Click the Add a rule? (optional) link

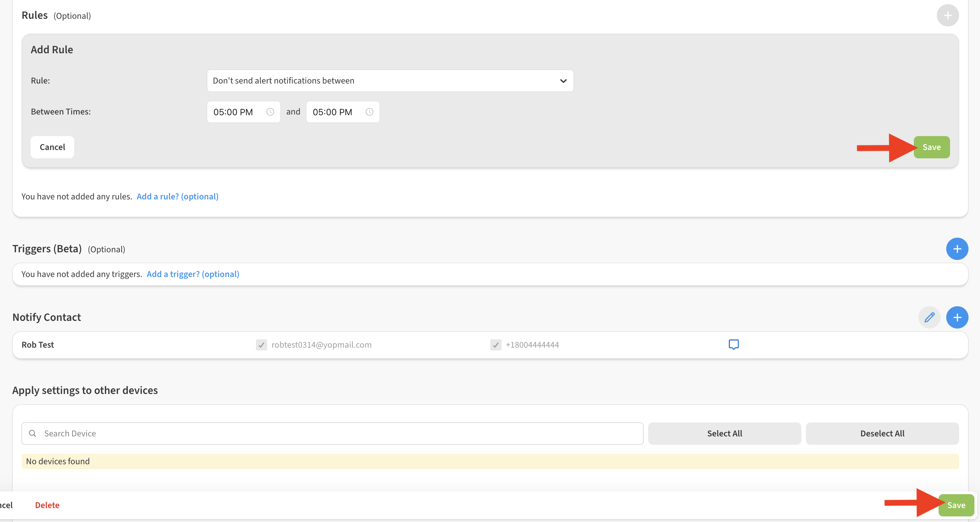[177, 197]
